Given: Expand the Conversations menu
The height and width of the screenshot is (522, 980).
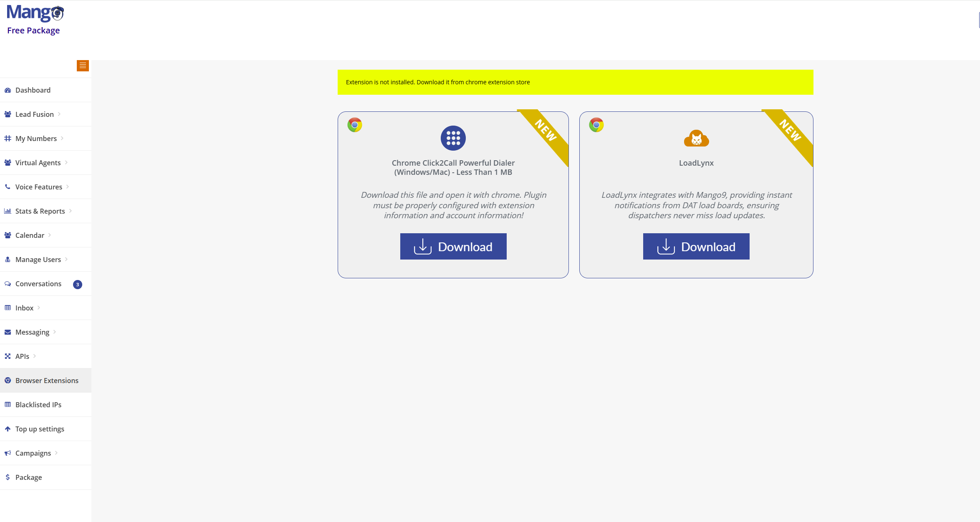Looking at the screenshot, I should [x=38, y=283].
